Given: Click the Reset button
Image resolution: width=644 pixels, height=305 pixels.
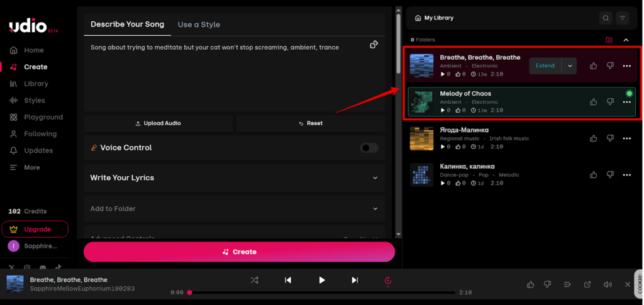Looking at the screenshot, I should pos(311,123).
